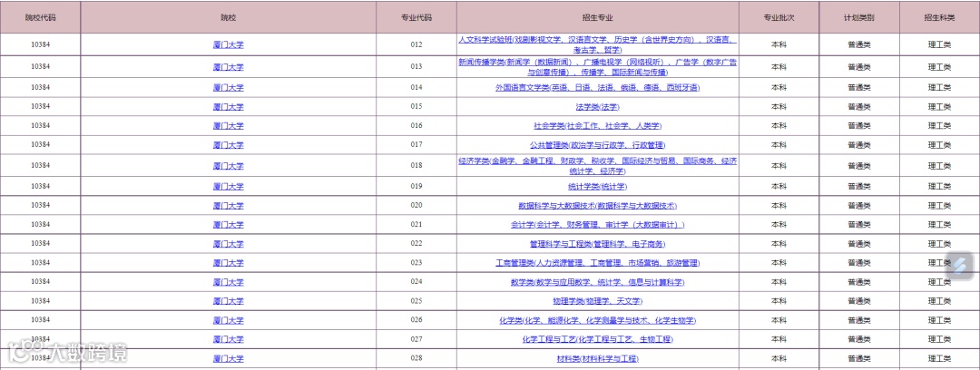Open the 物理学类 major link
The height and width of the screenshot is (370, 980).
[x=597, y=301]
